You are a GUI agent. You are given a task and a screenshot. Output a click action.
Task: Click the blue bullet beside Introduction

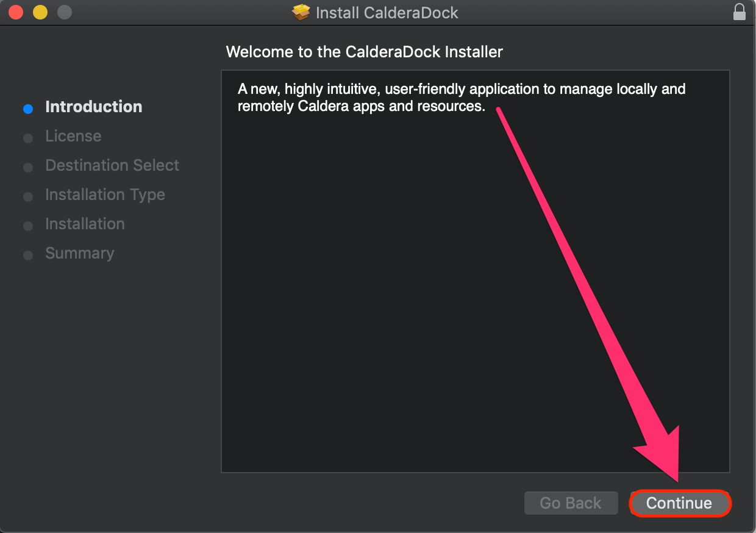[x=28, y=109]
